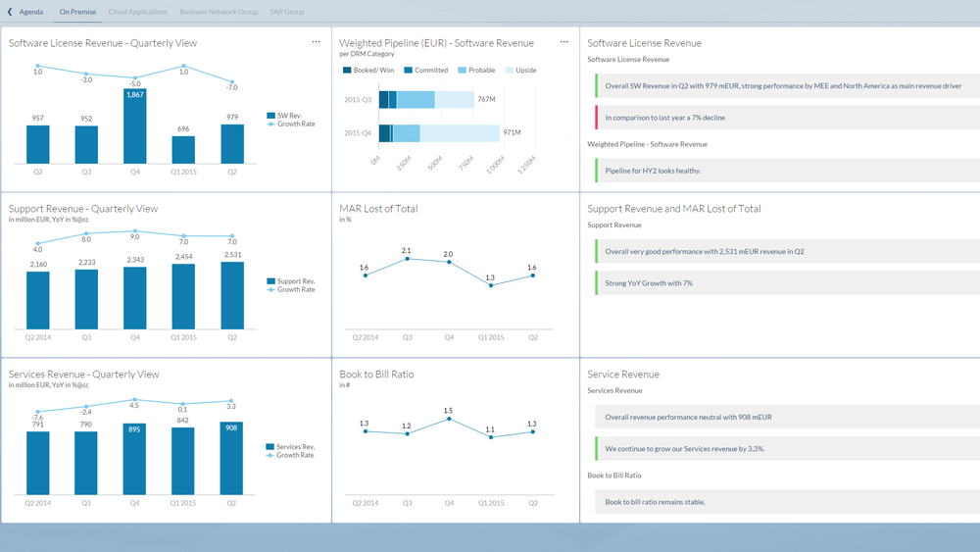
Task: Click the Service Revenue panel heading
Action: point(623,375)
